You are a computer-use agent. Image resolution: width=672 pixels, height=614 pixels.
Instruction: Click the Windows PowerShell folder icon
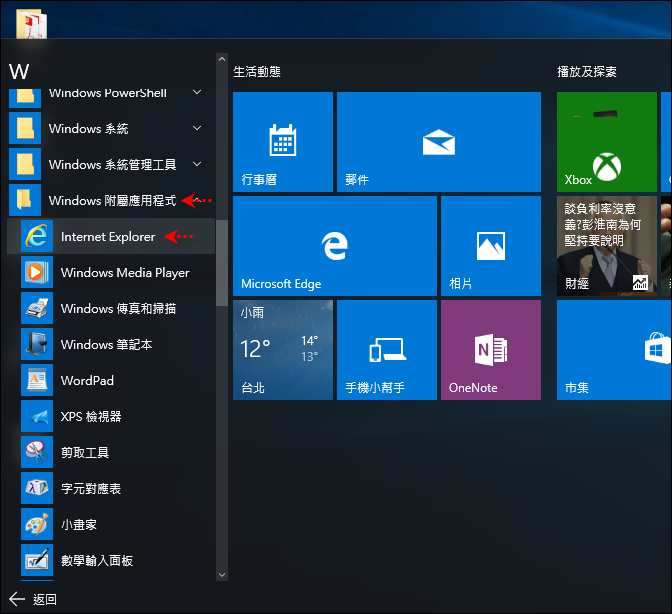(x=25, y=98)
